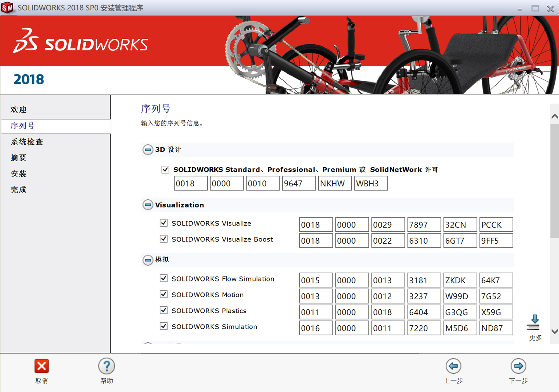The width and height of the screenshot is (559, 392).
Task: Click the SW app icon in title bar
Action: [x=7, y=8]
